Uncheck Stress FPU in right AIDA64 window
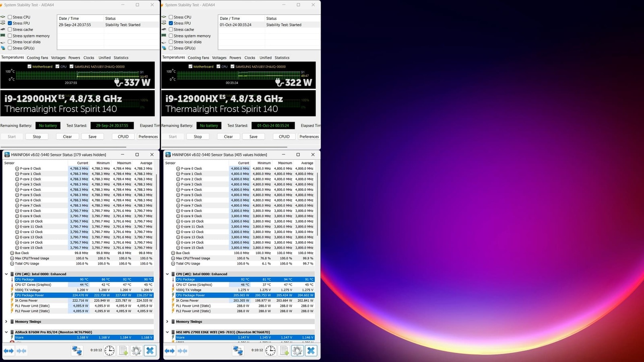 (x=171, y=23)
